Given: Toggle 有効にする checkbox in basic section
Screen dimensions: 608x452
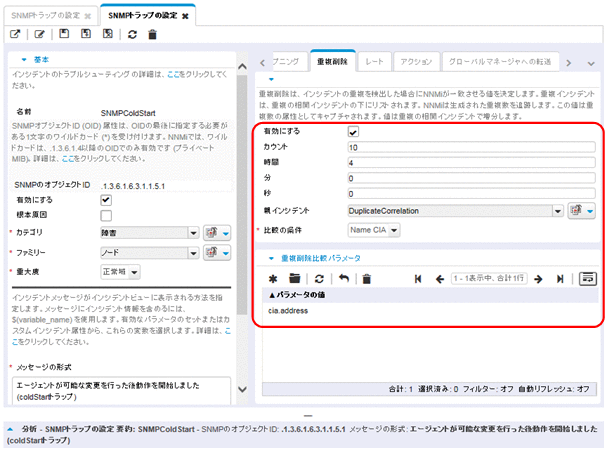Looking at the screenshot, I should [106, 200].
